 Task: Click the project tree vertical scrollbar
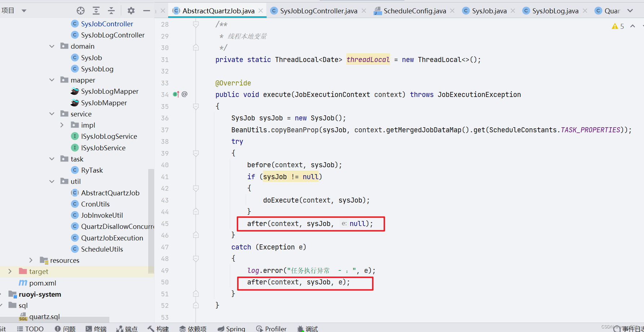click(x=151, y=221)
